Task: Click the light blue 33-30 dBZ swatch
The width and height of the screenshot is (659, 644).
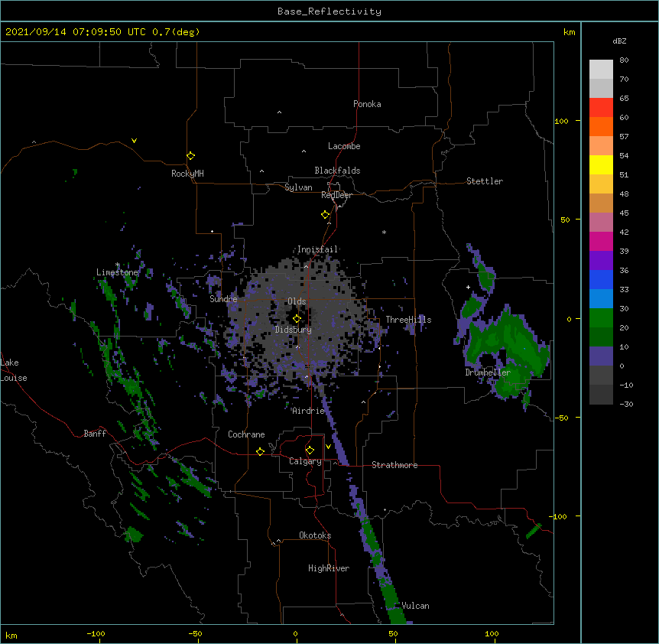Action: click(601, 299)
